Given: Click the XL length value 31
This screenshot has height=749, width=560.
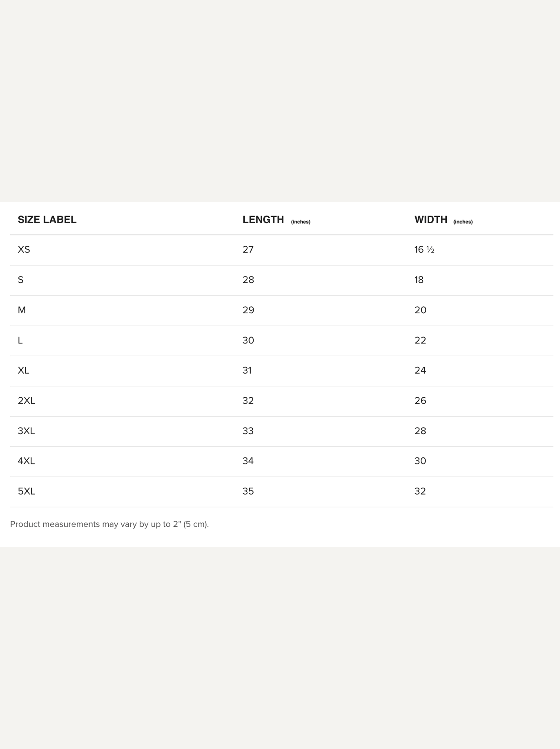Looking at the screenshot, I should tap(247, 370).
